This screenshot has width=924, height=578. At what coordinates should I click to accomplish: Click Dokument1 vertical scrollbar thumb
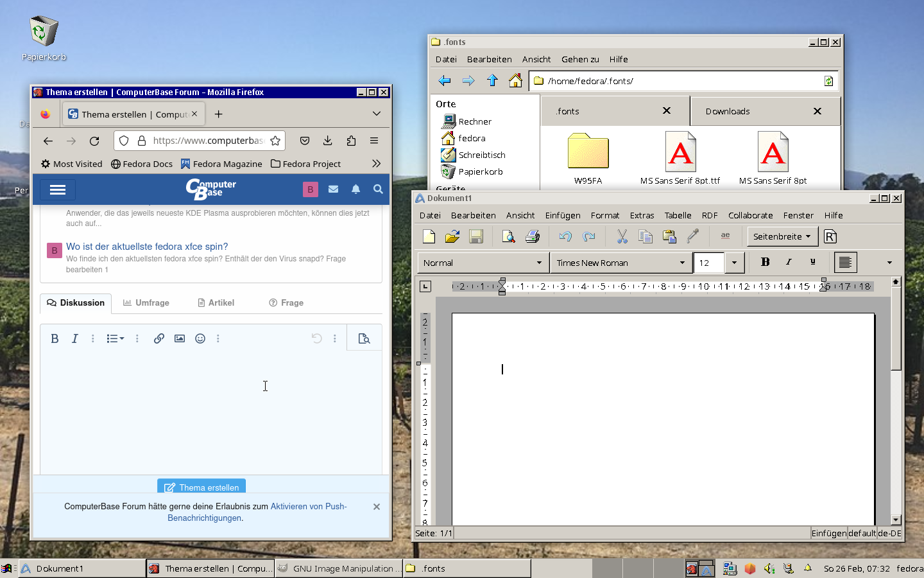coord(896,328)
